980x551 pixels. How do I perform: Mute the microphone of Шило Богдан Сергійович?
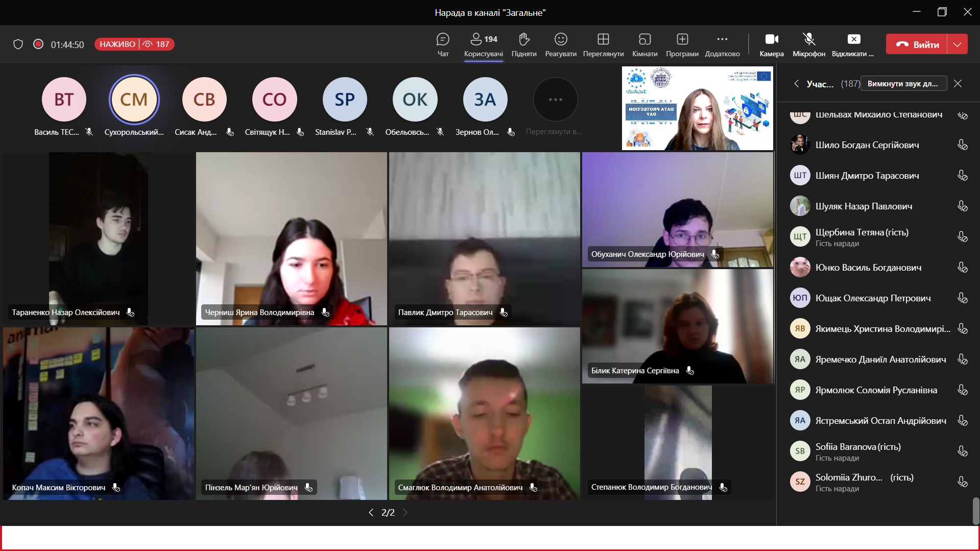962,145
